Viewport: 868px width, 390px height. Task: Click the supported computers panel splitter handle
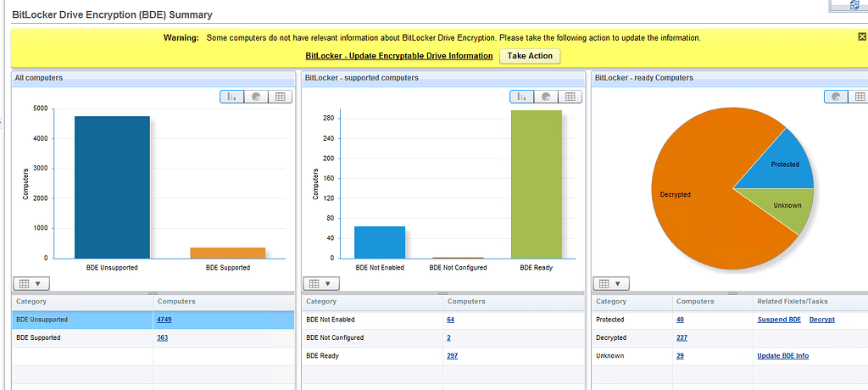point(443,293)
